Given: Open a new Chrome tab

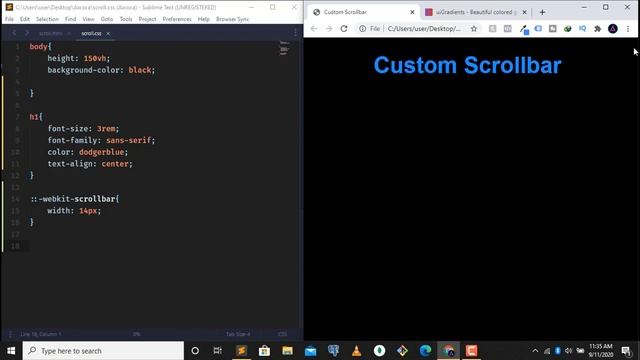Looking at the screenshot, I should tap(542, 12).
